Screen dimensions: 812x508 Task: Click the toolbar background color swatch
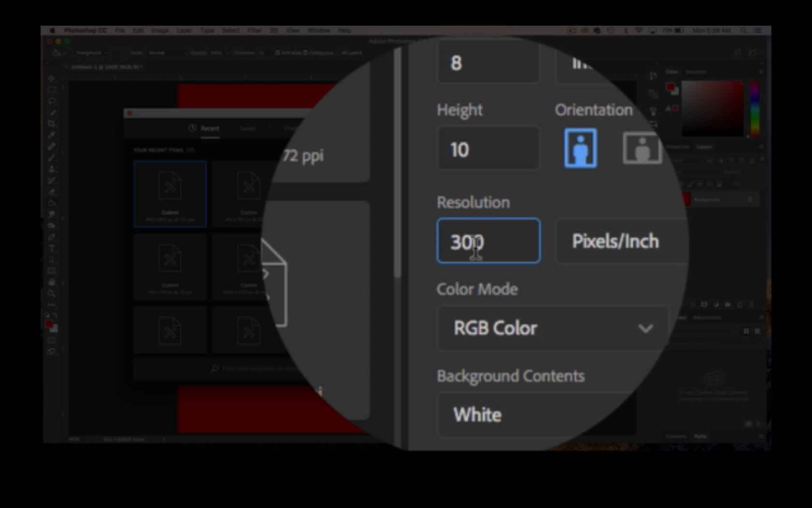(54, 329)
